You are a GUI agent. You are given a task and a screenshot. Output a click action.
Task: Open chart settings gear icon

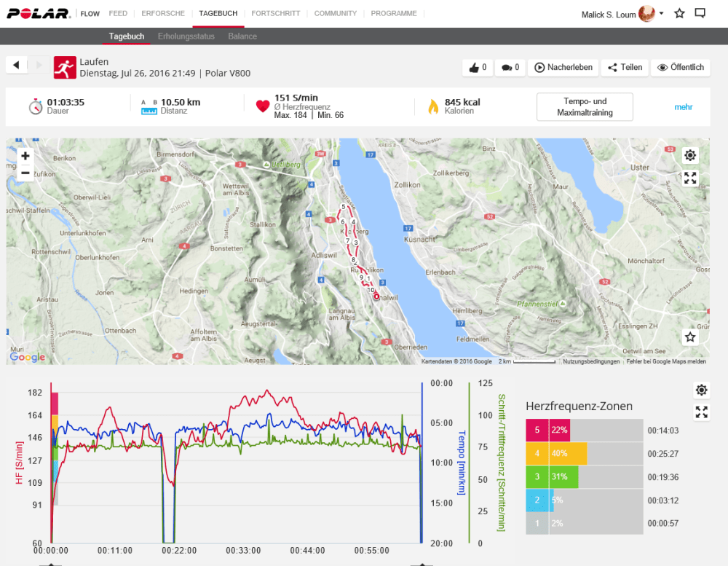(701, 390)
